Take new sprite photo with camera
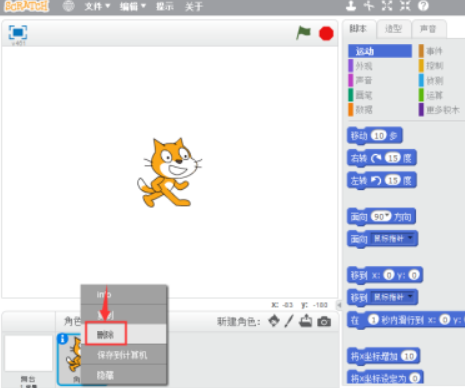Viewport: 465px width, 388px height. click(x=324, y=322)
